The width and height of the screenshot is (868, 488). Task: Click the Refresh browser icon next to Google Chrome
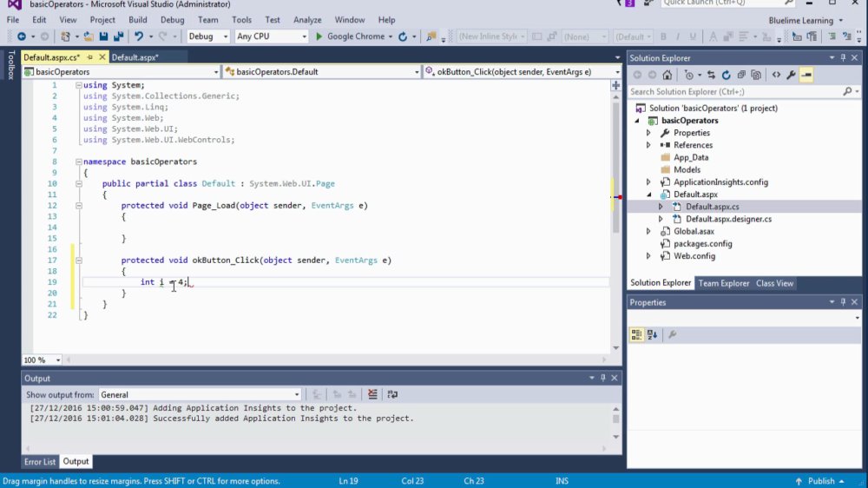click(x=403, y=36)
